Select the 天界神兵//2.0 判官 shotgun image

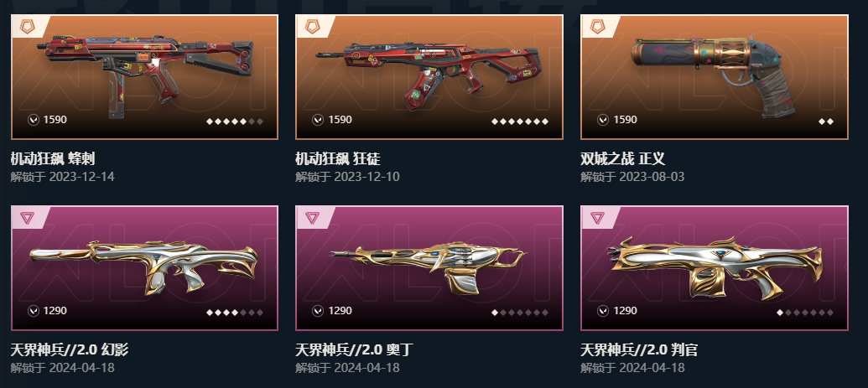(714, 266)
